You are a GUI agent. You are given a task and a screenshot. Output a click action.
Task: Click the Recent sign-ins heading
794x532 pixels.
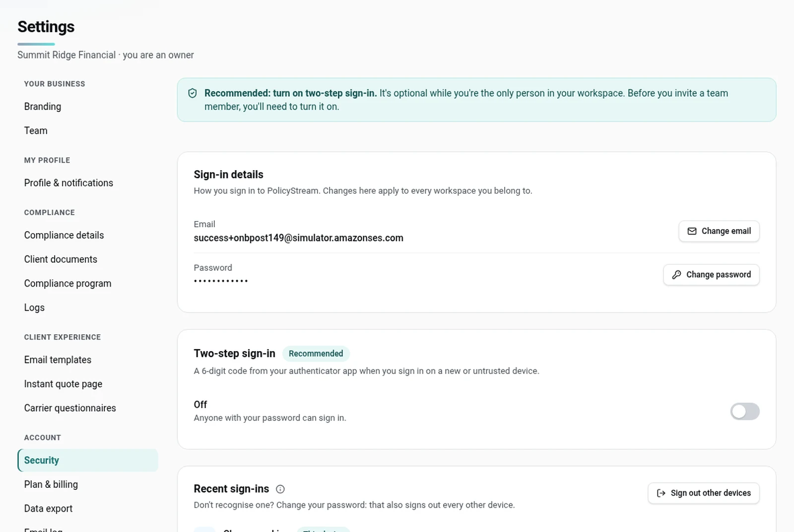pyautogui.click(x=231, y=489)
